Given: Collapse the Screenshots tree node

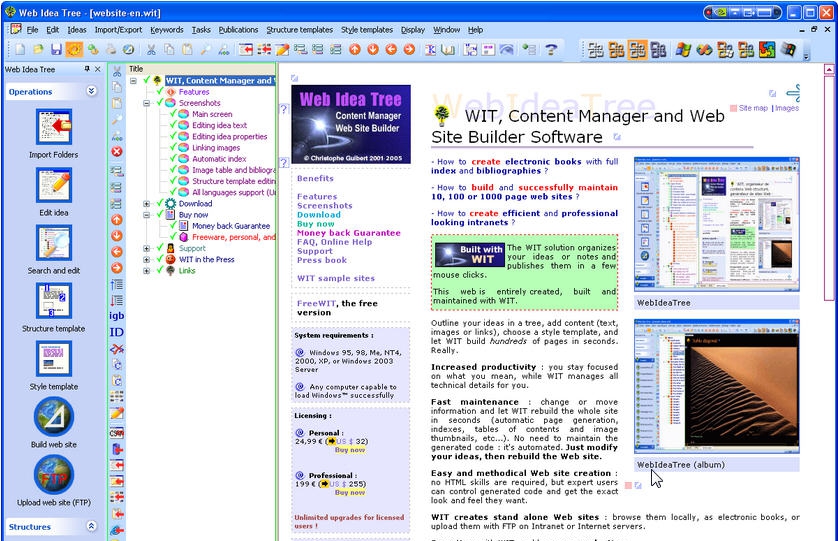Looking at the screenshot, I should (146, 103).
